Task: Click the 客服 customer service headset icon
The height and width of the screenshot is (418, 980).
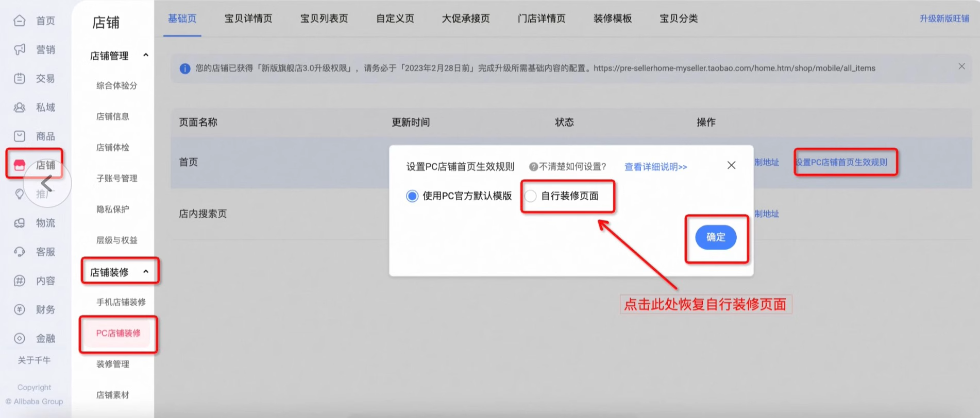Action: 20,252
